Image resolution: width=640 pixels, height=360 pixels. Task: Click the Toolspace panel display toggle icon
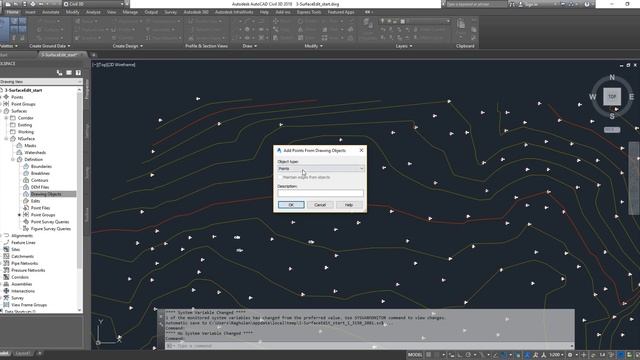[x=69, y=73]
